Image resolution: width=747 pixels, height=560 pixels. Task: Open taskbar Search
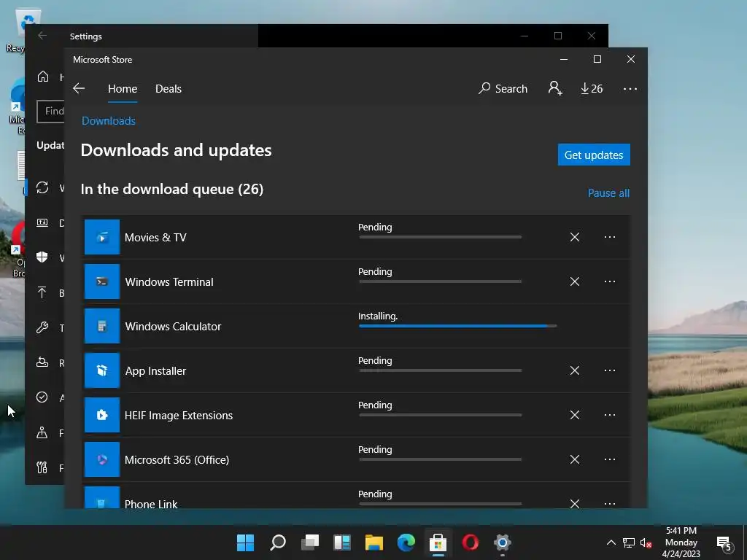[x=278, y=542]
